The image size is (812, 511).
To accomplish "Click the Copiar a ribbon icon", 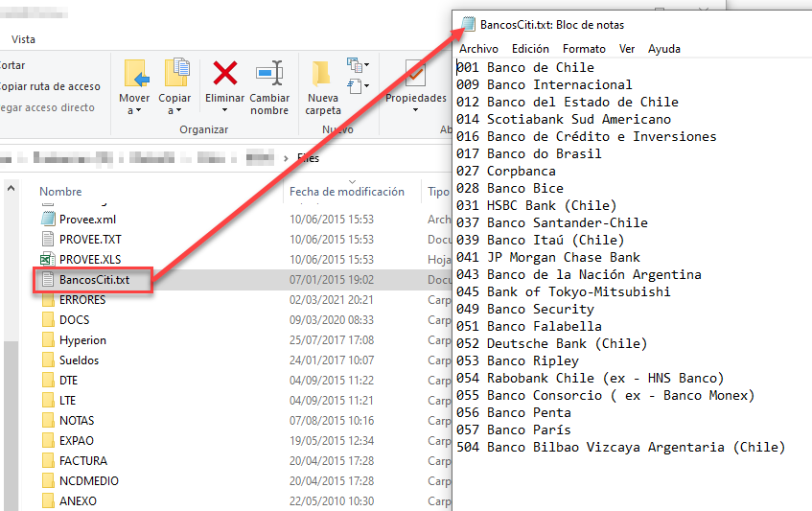I will coord(176,73).
